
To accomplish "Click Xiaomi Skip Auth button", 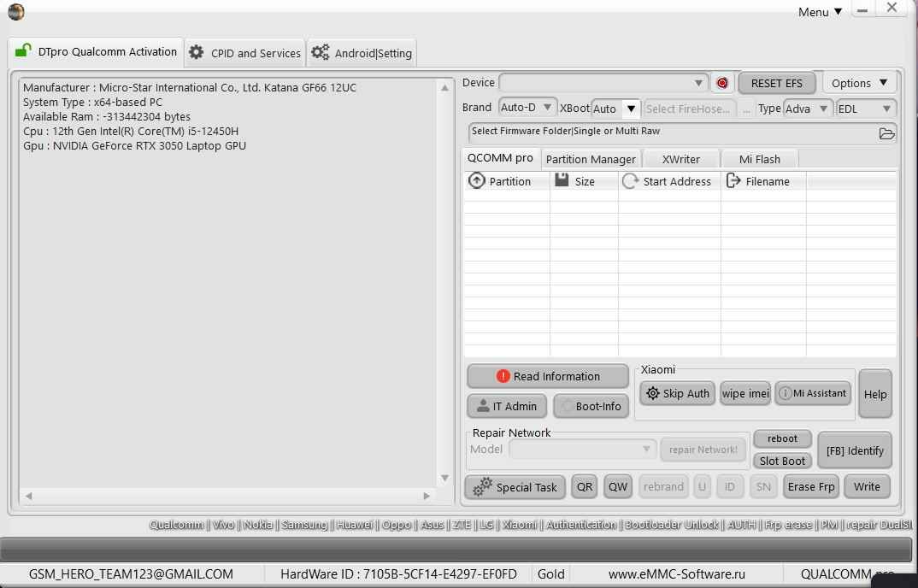I will [x=677, y=393].
